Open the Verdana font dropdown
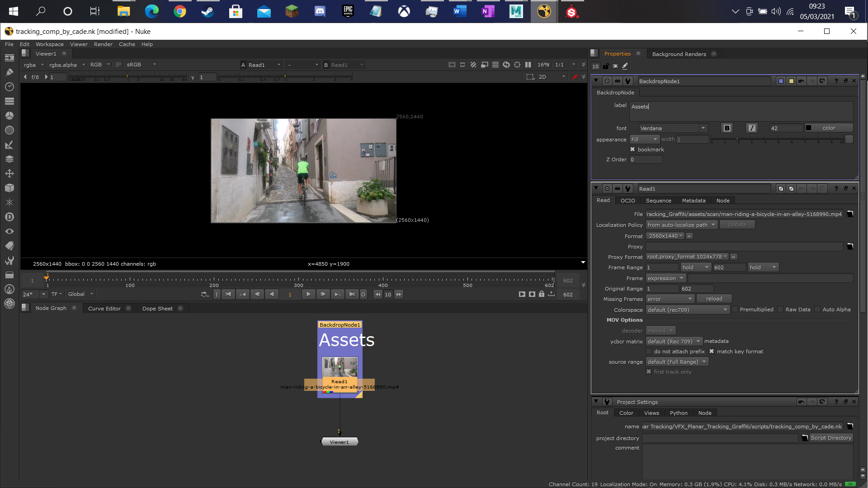 click(x=673, y=128)
